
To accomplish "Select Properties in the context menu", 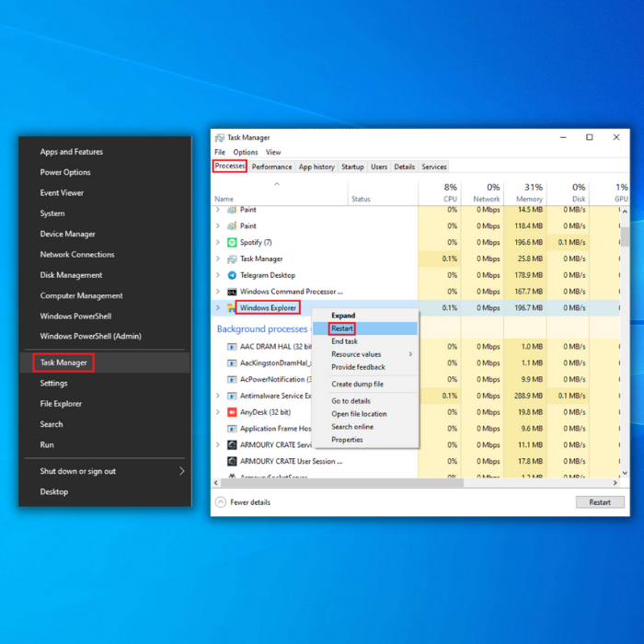I will [365, 440].
